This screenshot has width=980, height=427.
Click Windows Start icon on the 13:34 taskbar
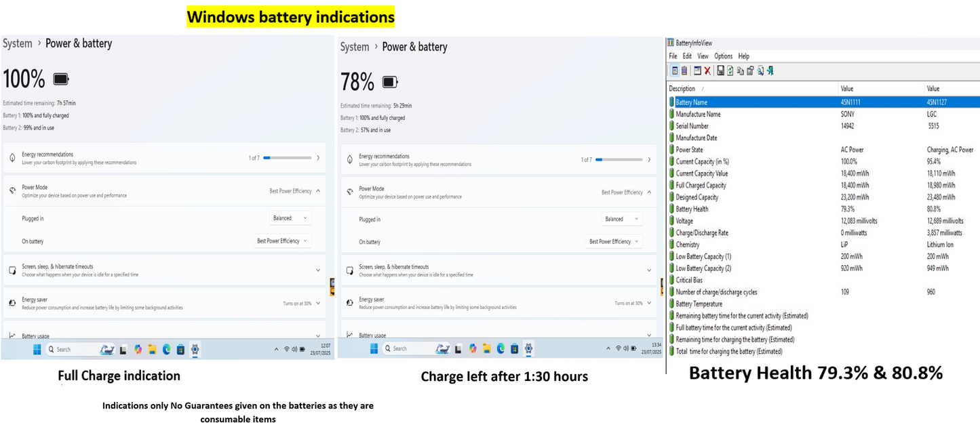click(374, 348)
